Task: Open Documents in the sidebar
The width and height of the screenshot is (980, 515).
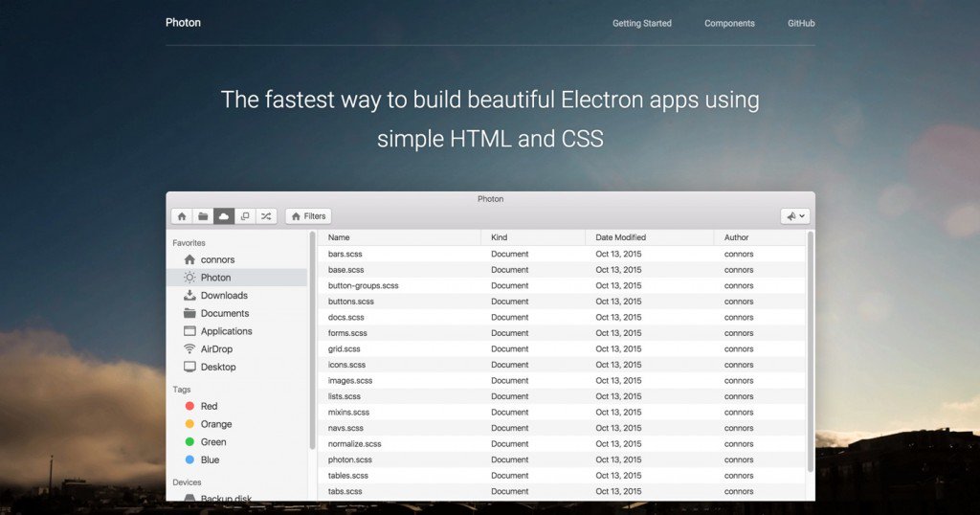Action: [x=237, y=313]
